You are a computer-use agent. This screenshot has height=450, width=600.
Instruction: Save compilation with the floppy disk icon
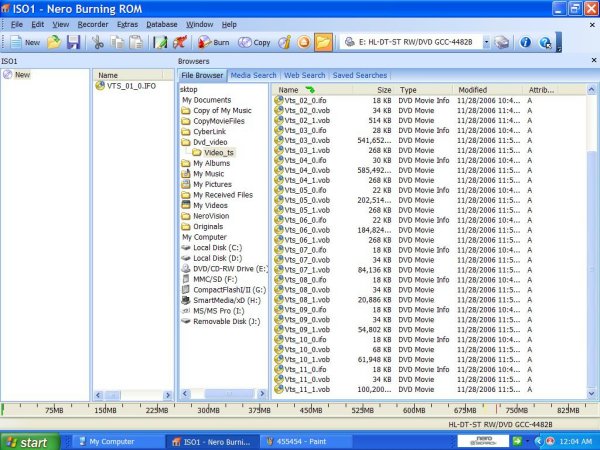[73, 42]
